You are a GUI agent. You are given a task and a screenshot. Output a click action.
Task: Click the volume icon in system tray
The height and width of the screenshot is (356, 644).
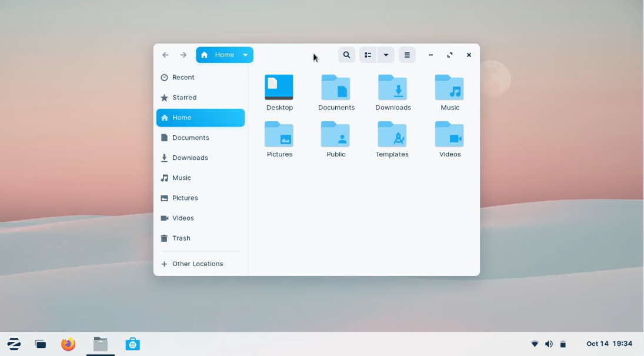click(549, 344)
